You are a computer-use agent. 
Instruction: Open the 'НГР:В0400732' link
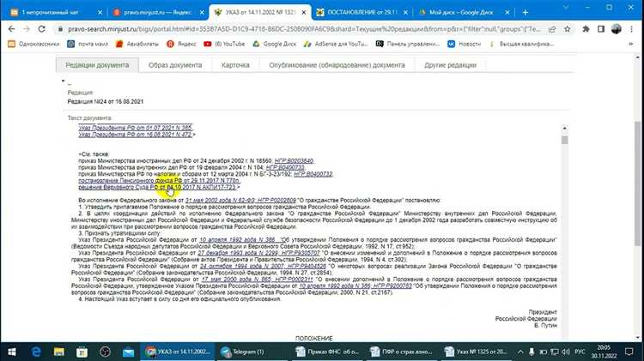(313, 174)
